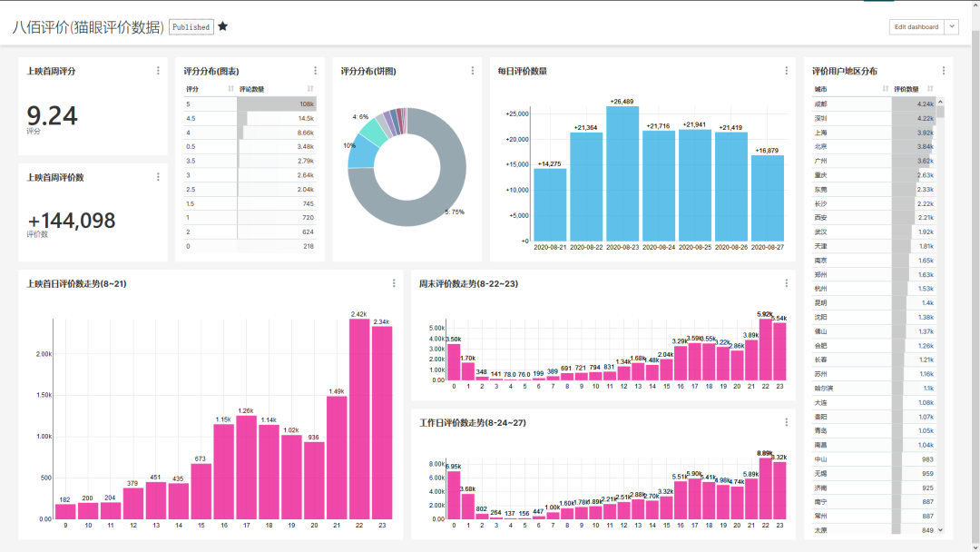
Task: Click the Edit dashboard button
Action: point(916,27)
